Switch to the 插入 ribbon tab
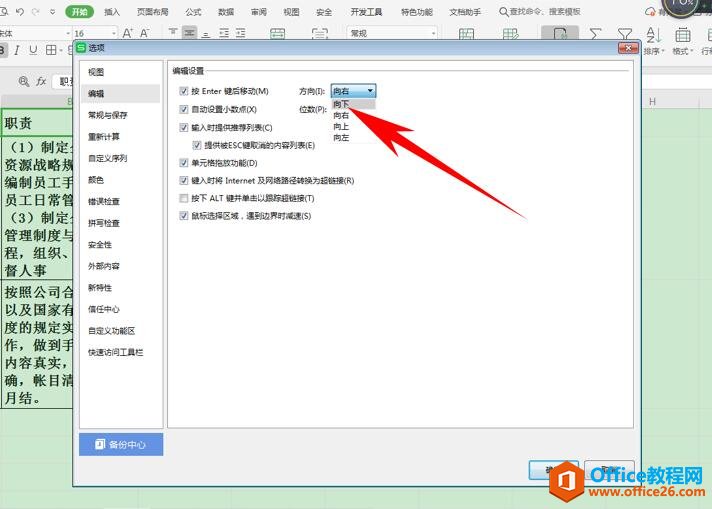This screenshot has width=712, height=509. (x=112, y=12)
